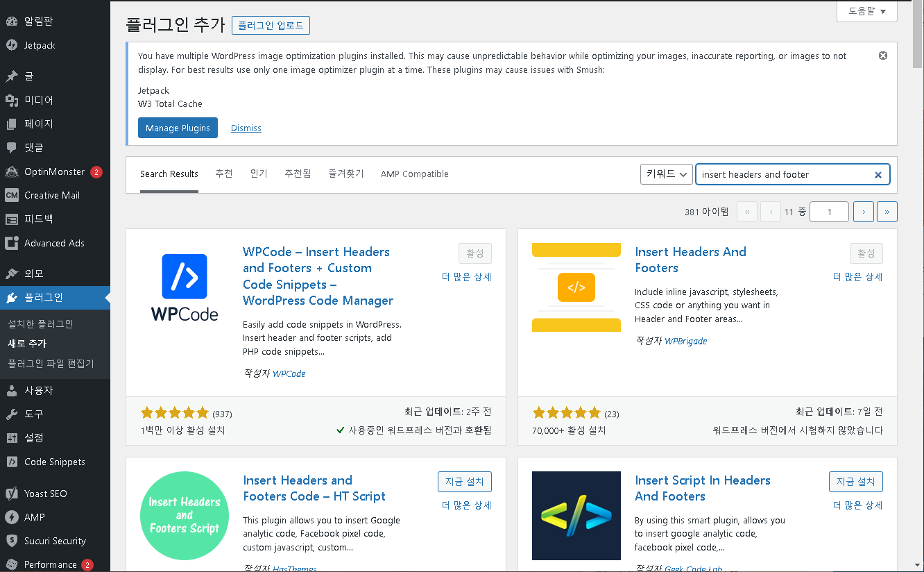Open the 외모 appearance brush icon
This screenshot has height=572, width=924.
tap(12, 274)
